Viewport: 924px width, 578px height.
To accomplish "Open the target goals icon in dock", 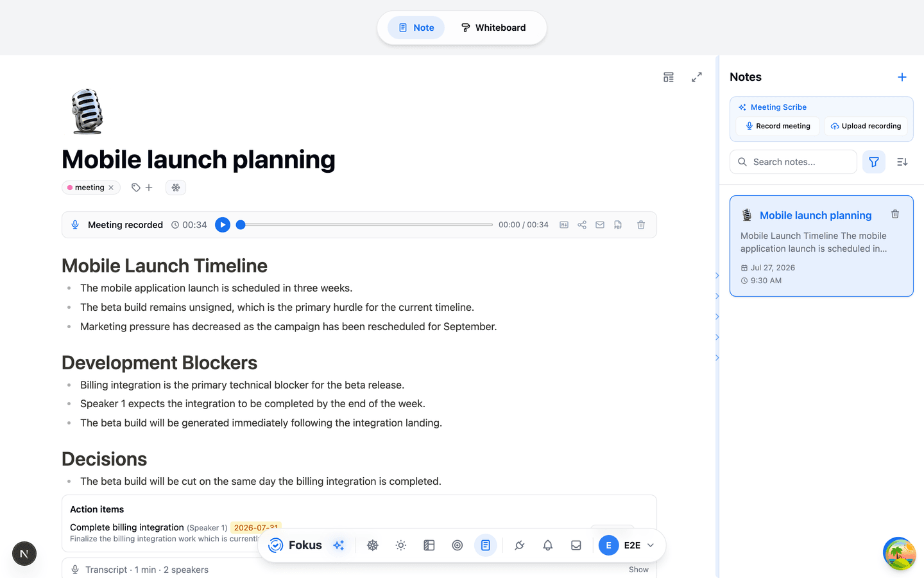I will pos(458,545).
